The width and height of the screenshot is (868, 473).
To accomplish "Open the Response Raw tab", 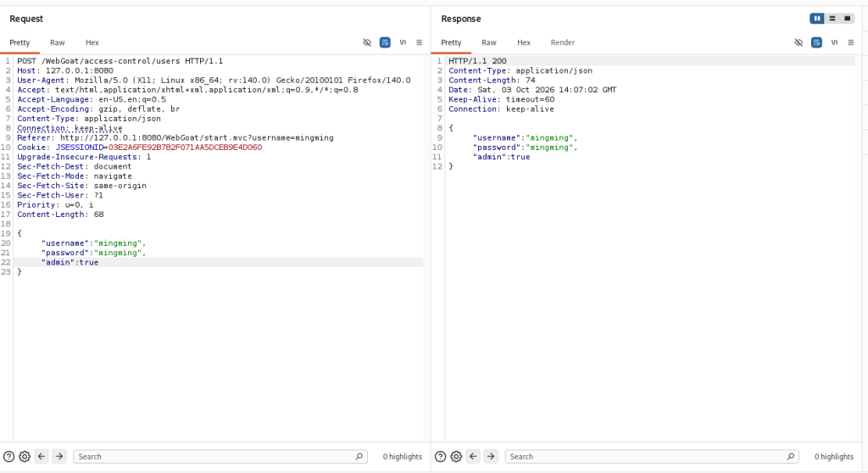I will tap(489, 42).
